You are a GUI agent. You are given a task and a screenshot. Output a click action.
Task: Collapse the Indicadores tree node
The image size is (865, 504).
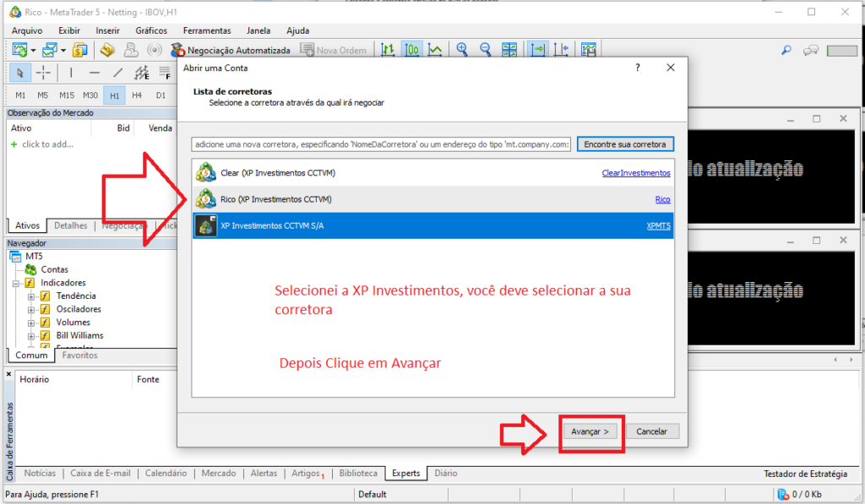(17, 283)
